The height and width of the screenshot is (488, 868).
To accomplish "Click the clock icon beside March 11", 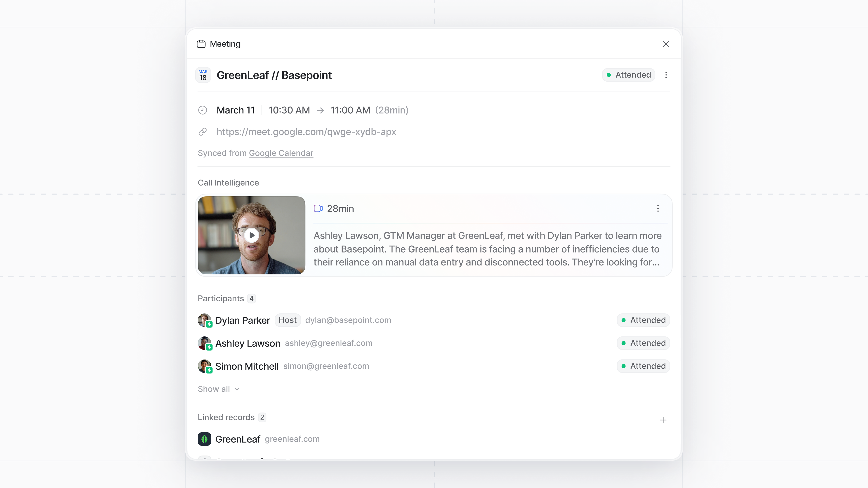I will coord(203,110).
